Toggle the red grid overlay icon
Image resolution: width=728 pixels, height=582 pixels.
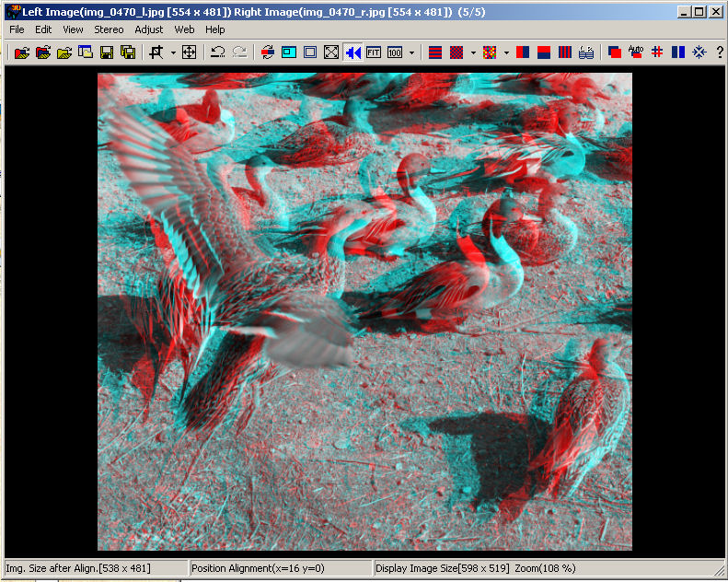coord(657,52)
